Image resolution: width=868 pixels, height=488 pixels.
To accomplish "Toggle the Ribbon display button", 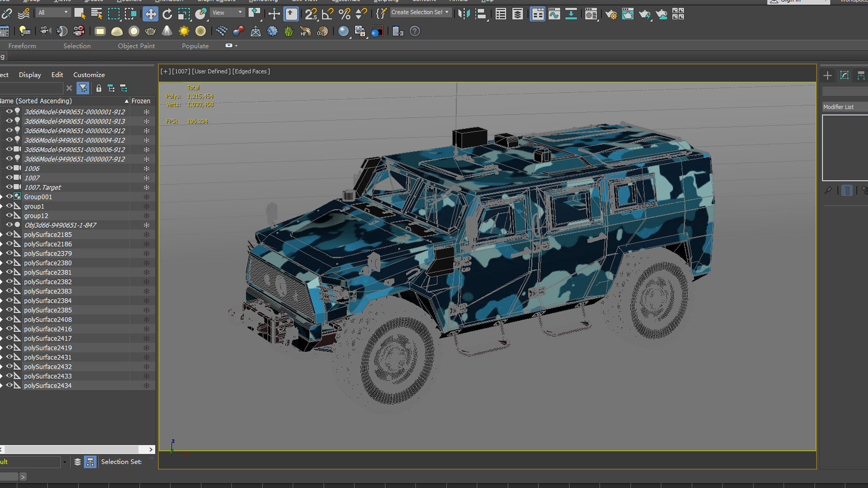I will [538, 14].
